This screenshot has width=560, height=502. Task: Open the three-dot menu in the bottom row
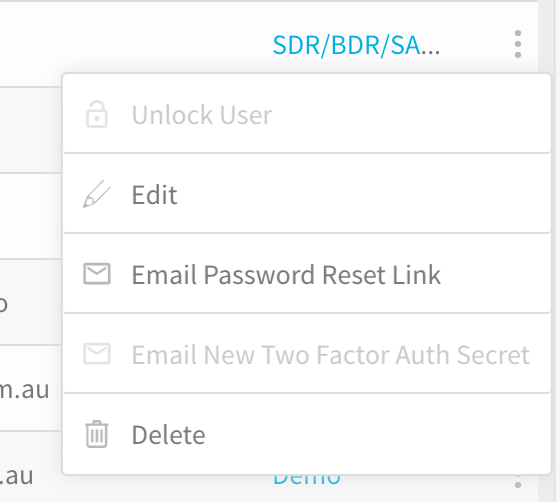(518, 484)
